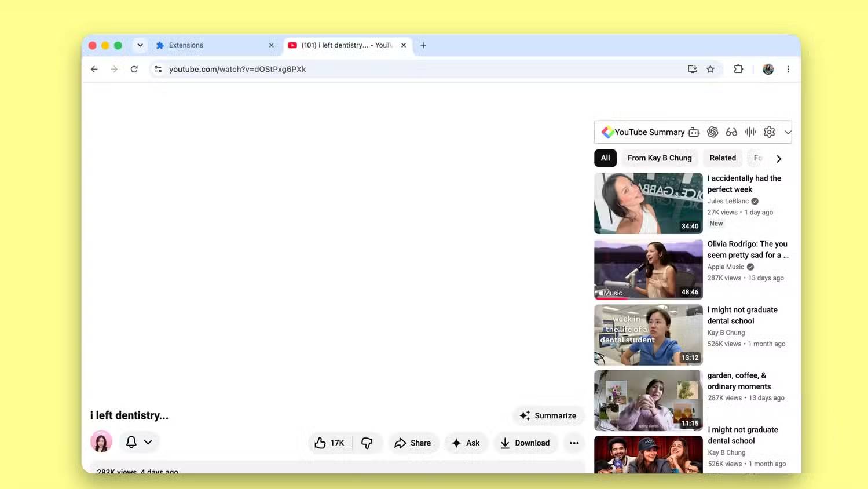Open tab search dropdown

tap(140, 45)
